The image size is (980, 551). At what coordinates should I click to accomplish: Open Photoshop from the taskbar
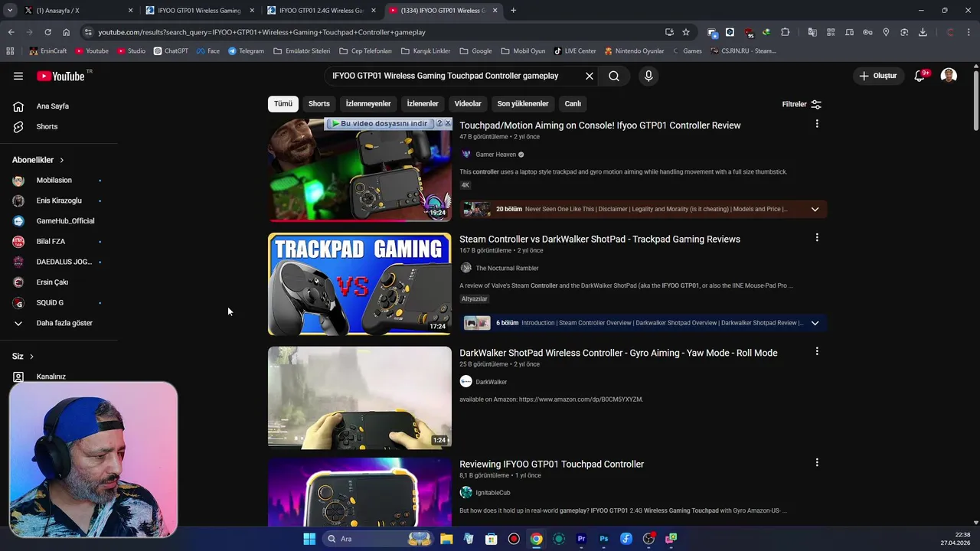603,539
